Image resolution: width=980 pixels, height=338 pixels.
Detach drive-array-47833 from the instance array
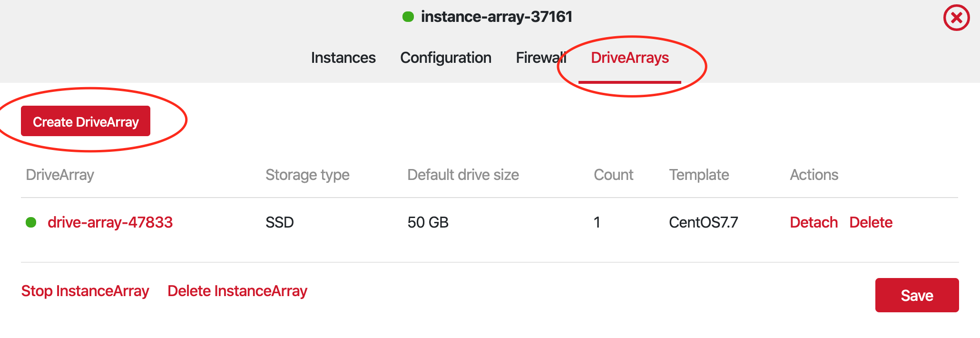(x=813, y=222)
